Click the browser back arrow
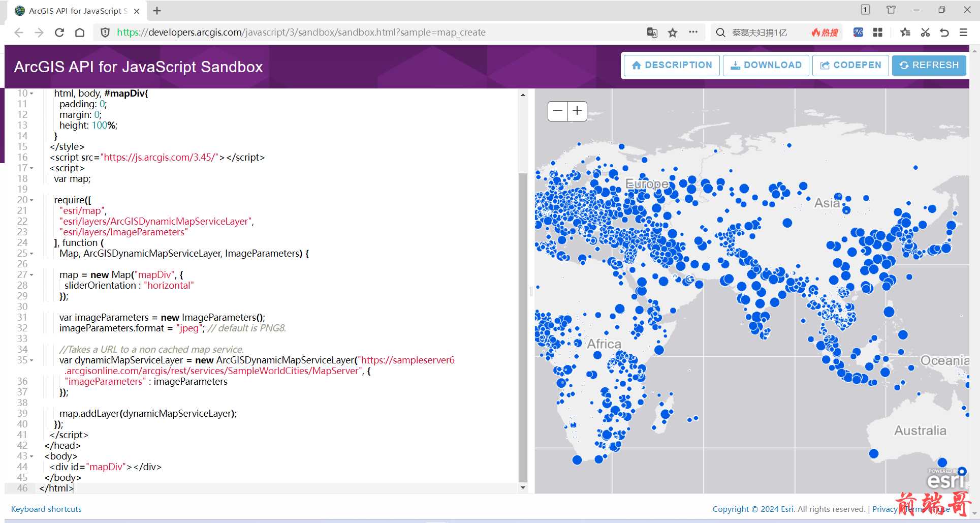 (19, 33)
